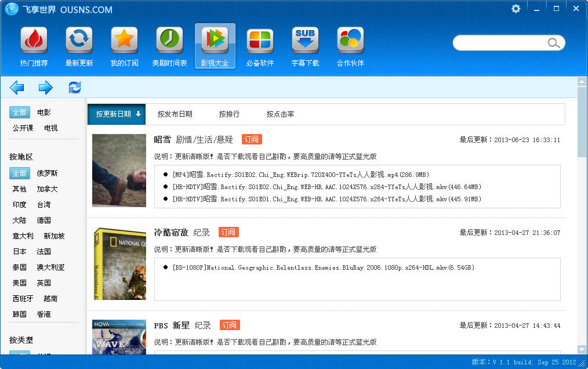The width and height of the screenshot is (588, 369).
Task: Filter region by 印度
Action: coord(20,205)
